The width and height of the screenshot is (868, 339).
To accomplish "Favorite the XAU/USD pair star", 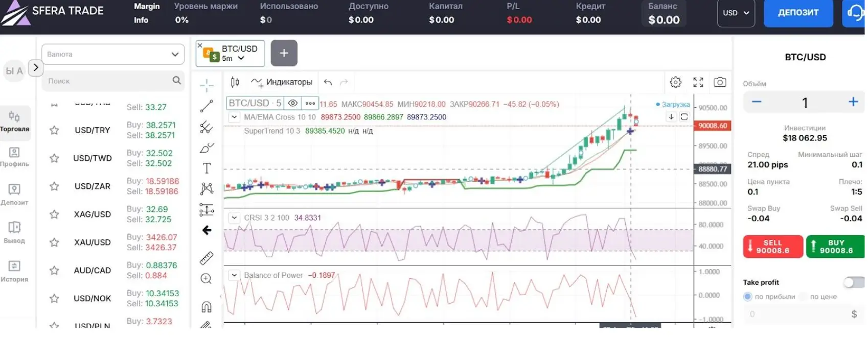I will pos(54,243).
